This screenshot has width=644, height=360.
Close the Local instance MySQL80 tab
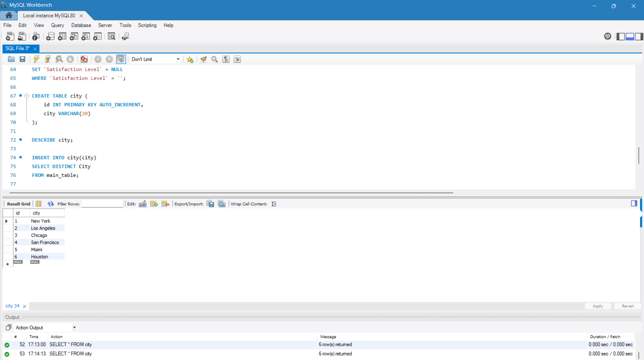point(81,16)
